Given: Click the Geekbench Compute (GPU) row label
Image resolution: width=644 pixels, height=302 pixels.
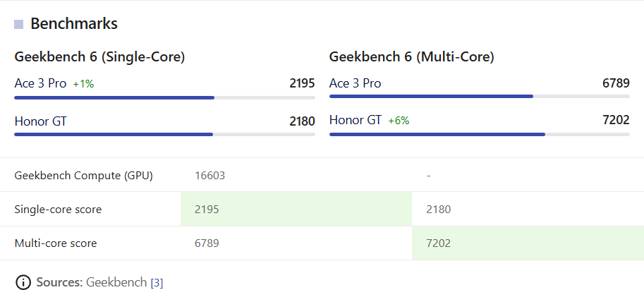Looking at the screenshot, I should [x=84, y=176].
